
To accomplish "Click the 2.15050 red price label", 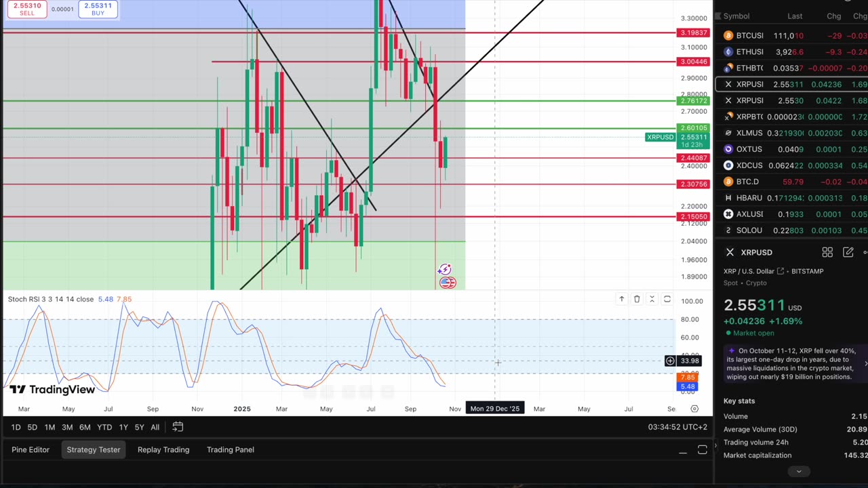I will click(x=694, y=217).
